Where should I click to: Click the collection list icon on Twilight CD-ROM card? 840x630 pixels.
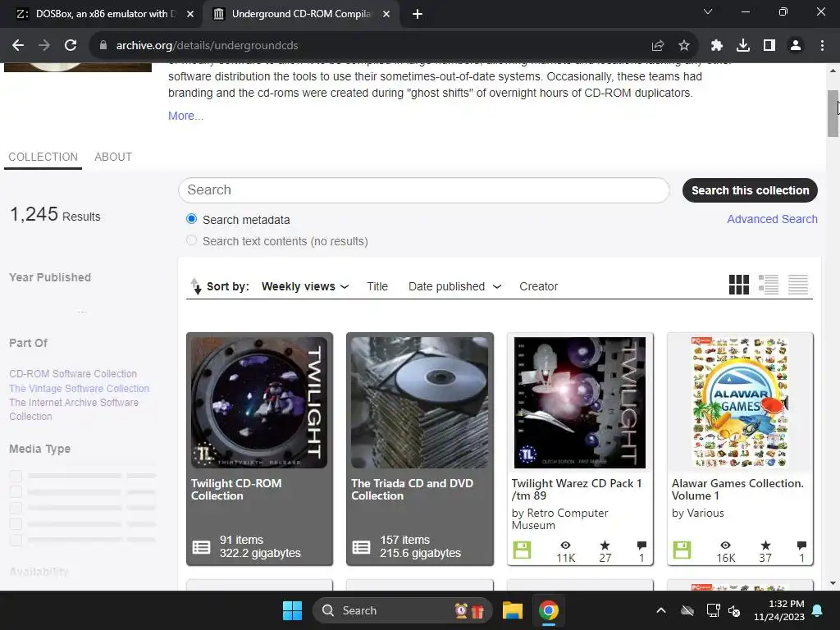click(x=202, y=547)
